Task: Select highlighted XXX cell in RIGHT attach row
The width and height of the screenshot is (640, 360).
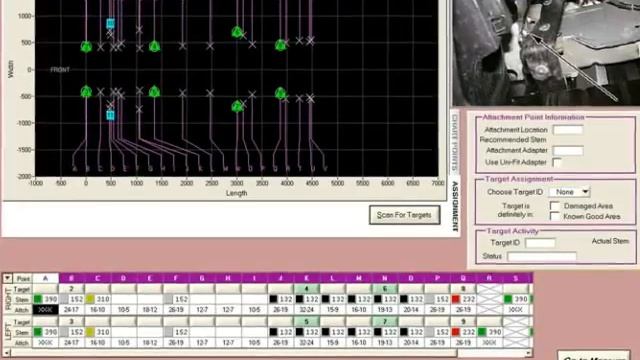Action: click(45, 310)
